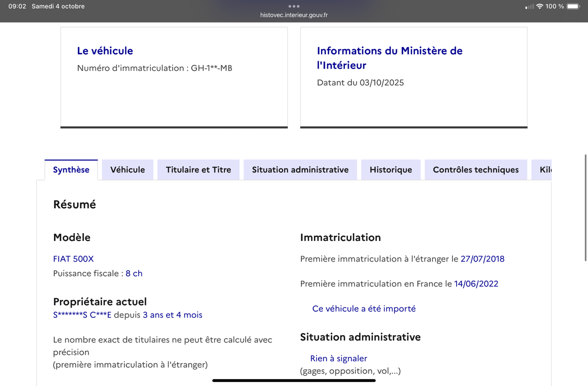Click 'Informations du Ministère de l'Intérieur' heading
This screenshot has width=588, height=386.
click(x=390, y=58)
